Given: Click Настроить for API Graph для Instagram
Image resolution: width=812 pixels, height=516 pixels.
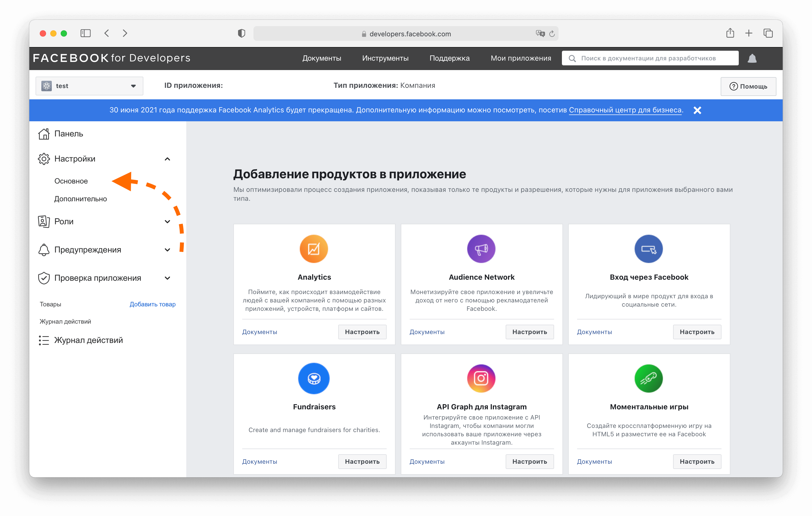Looking at the screenshot, I should coord(529,461).
